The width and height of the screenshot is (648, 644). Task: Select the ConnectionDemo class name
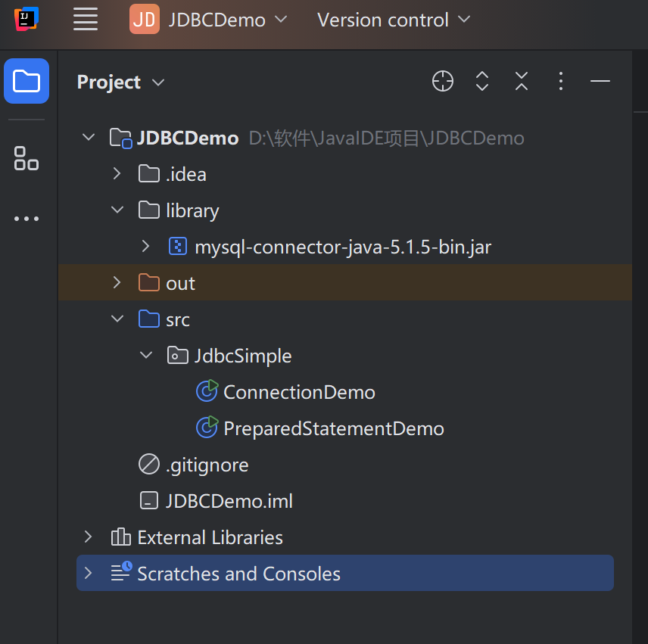[x=299, y=393]
